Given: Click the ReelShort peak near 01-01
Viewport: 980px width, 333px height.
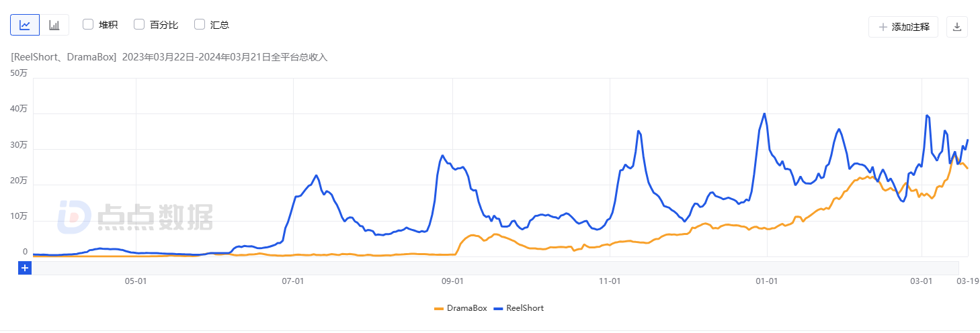Looking at the screenshot, I should click(x=764, y=114).
